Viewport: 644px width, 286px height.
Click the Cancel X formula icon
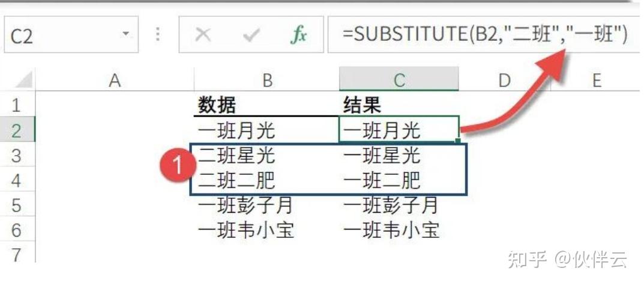203,35
